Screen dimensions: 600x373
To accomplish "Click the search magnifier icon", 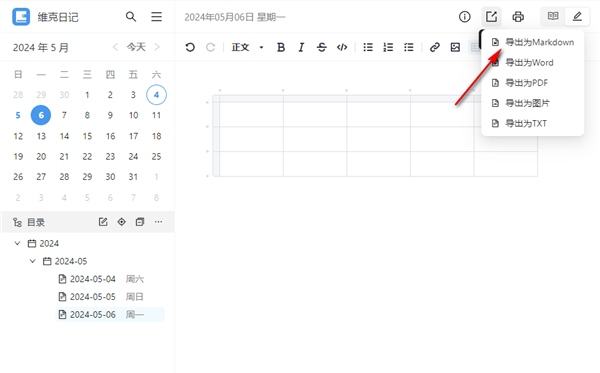I will pyautogui.click(x=131, y=17).
